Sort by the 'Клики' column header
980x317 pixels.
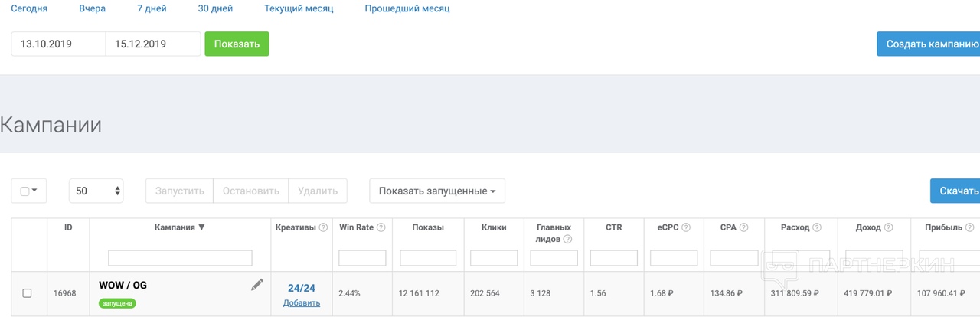click(494, 227)
